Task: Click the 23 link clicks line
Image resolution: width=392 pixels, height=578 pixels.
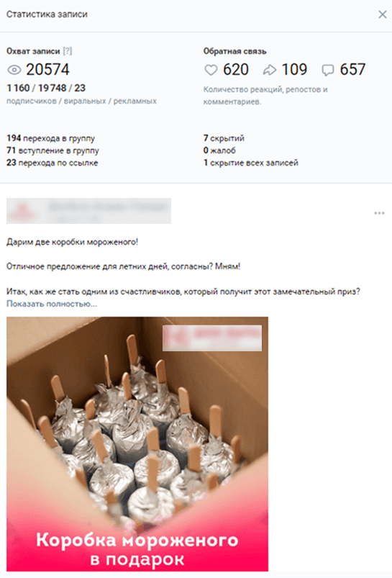Action: tap(53, 163)
